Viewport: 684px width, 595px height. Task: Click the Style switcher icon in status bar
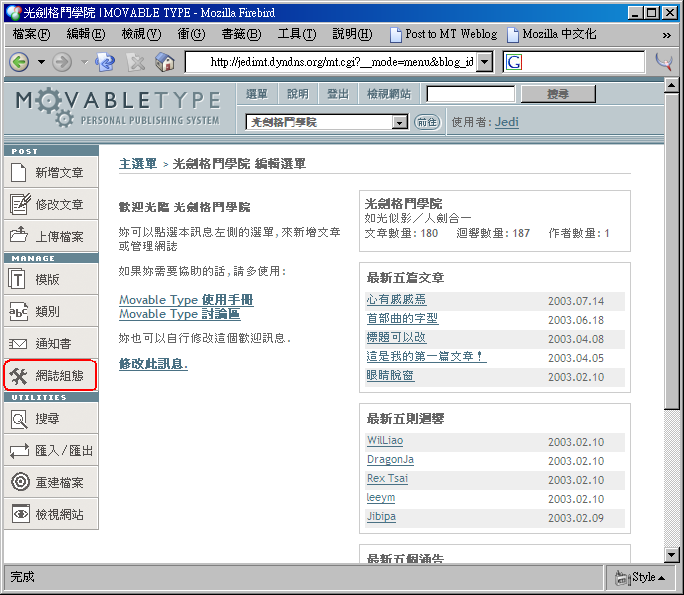pos(622,578)
